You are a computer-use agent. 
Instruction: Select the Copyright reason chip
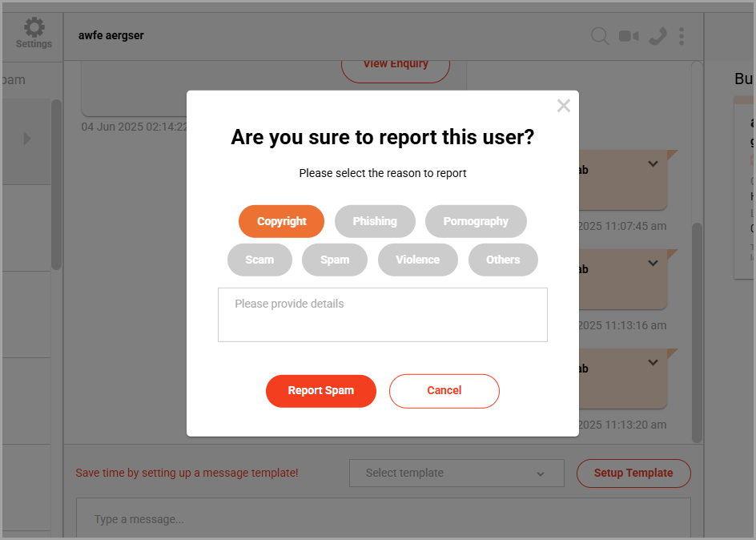[x=282, y=221]
